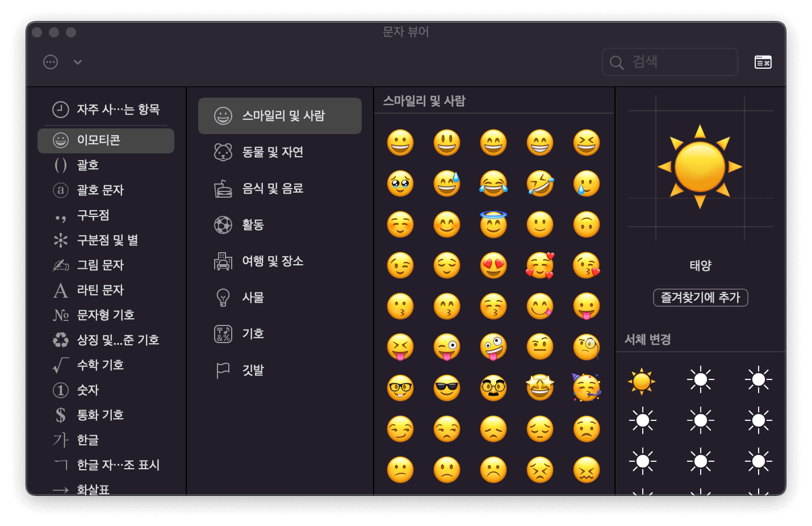The height and width of the screenshot is (526, 812).
Task: Pick the nerd face with glasses emoji
Action: coord(400,388)
